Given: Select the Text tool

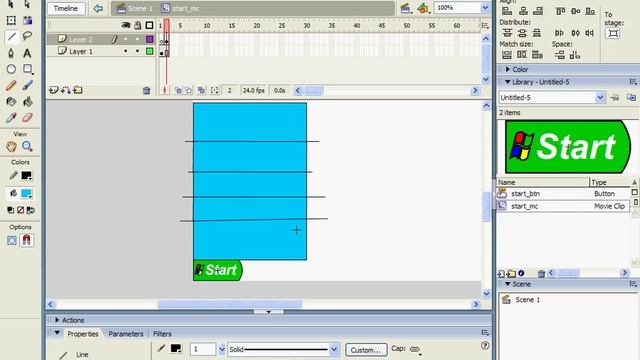Looking at the screenshot, I should coord(27,53).
